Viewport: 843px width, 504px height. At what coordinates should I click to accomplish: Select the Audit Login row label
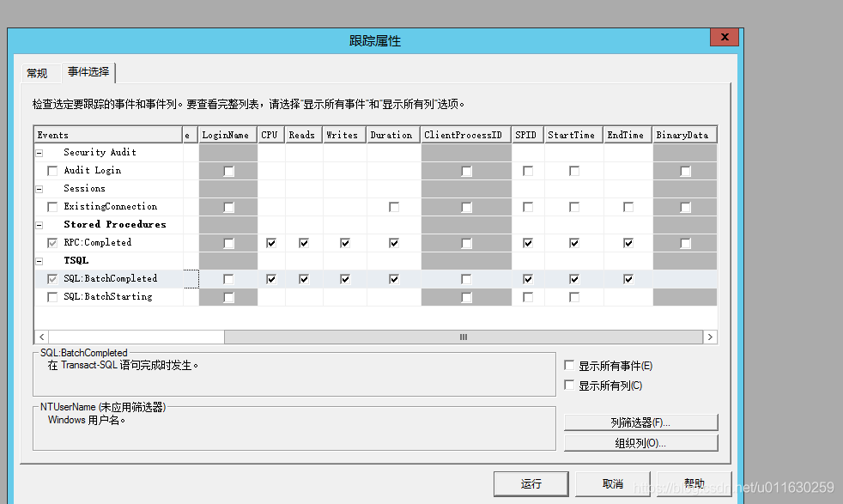click(93, 171)
